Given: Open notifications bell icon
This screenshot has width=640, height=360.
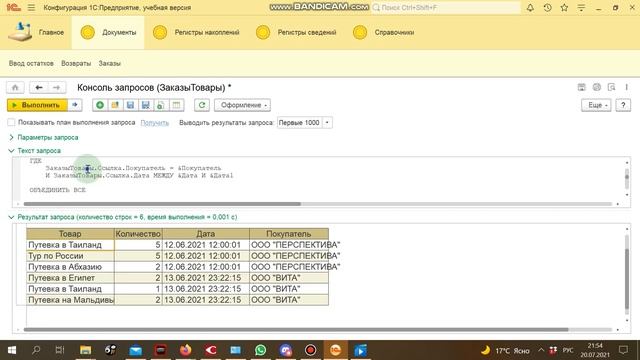Looking at the screenshot, I should click(530, 7).
